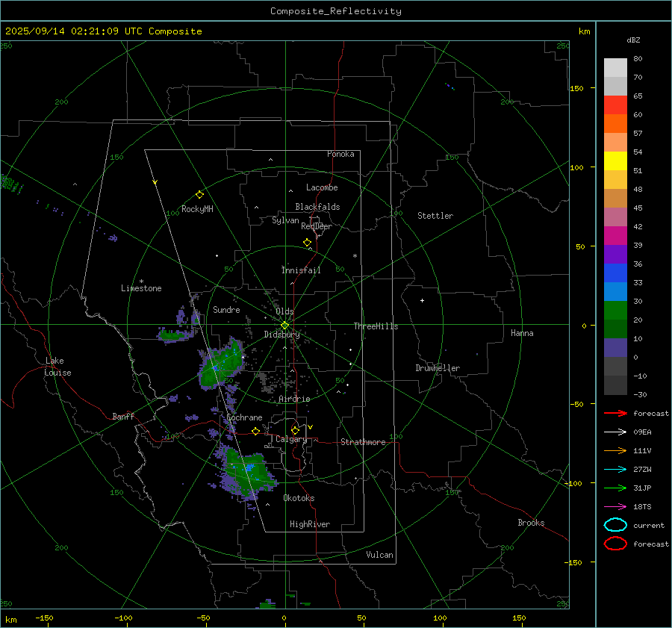Click the Calgary city label
This screenshot has height=628, width=672.
291,439
